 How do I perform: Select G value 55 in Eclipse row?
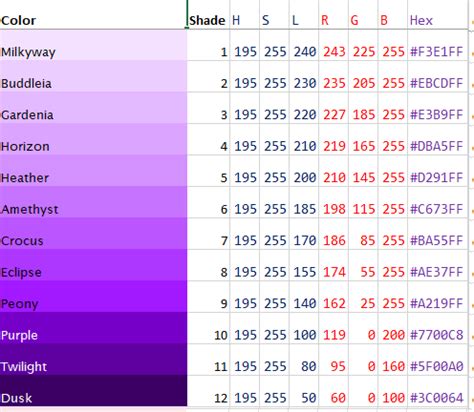point(363,265)
